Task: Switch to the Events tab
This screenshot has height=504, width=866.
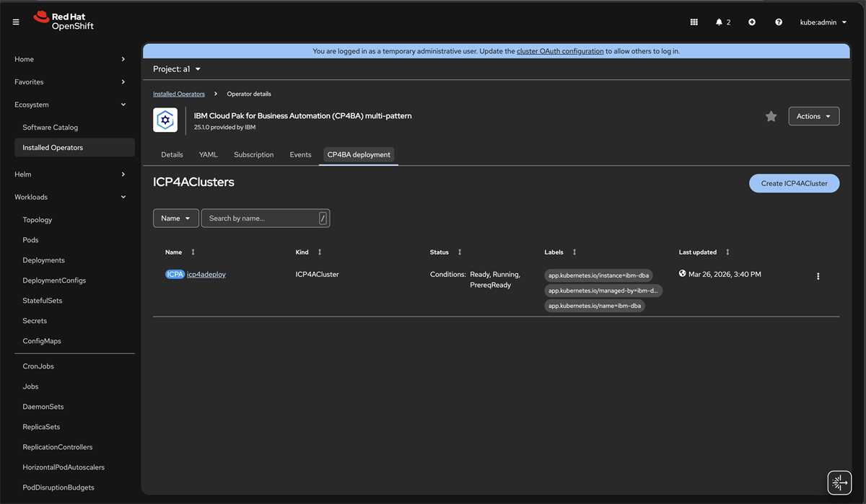Action: [300, 155]
